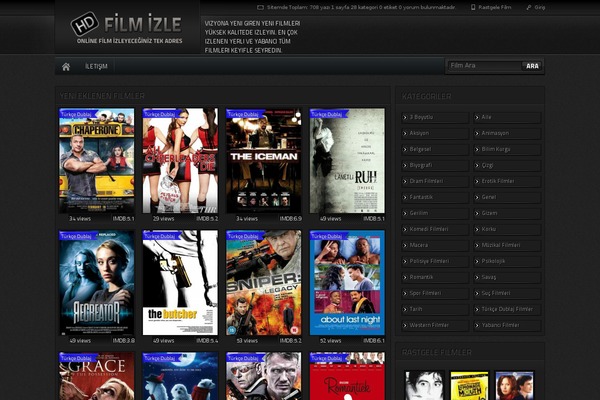Hit the ARA search button
Viewport: 600px width, 400px height.
coord(532,66)
